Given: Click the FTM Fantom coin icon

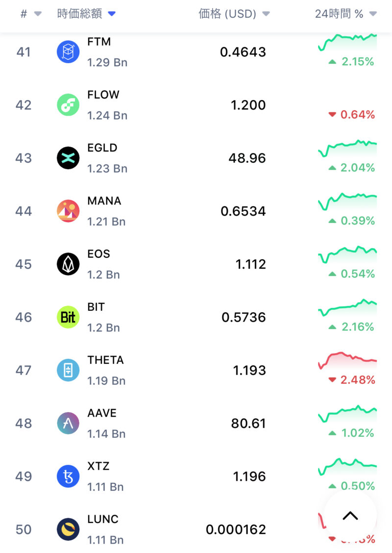Looking at the screenshot, I should (x=68, y=52).
